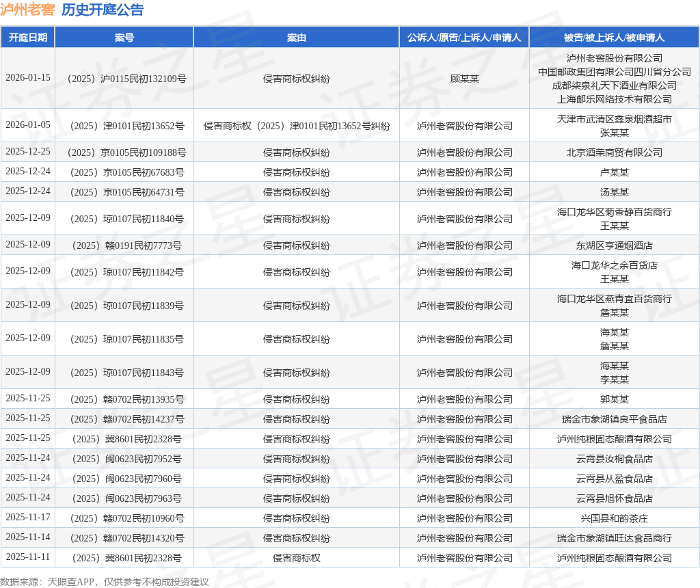Image resolution: width=700 pixels, height=588 pixels.
Task: Click defendant 郭某某
Action: 615,399
